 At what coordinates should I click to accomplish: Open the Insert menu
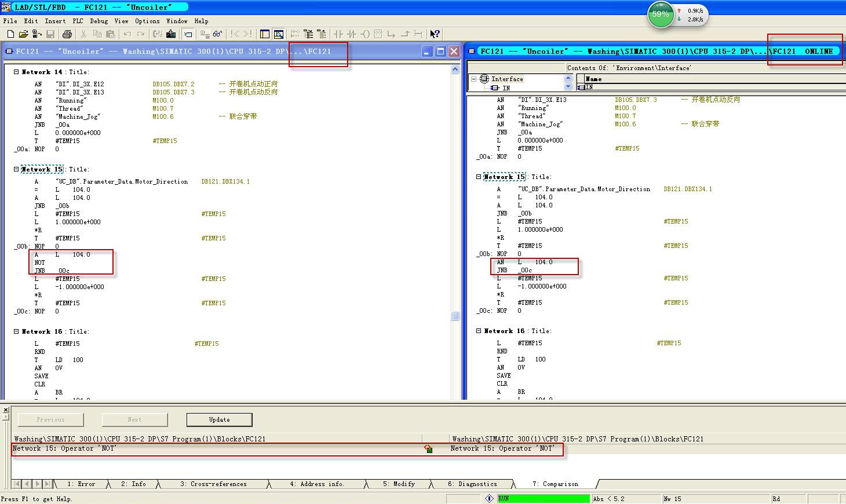(x=55, y=21)
